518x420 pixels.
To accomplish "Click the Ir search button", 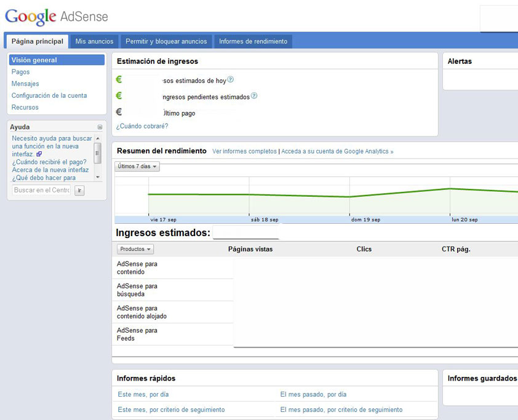I will [79, 191].
